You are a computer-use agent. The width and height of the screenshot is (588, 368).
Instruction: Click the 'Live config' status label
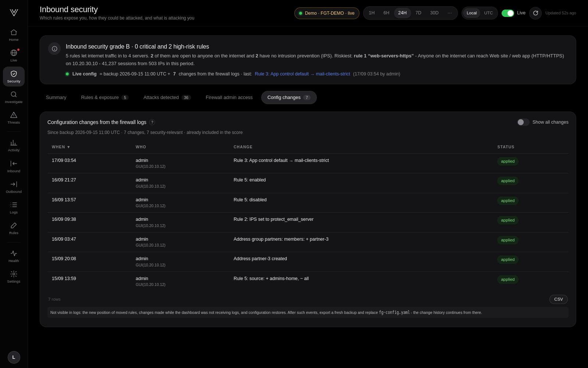85,74
